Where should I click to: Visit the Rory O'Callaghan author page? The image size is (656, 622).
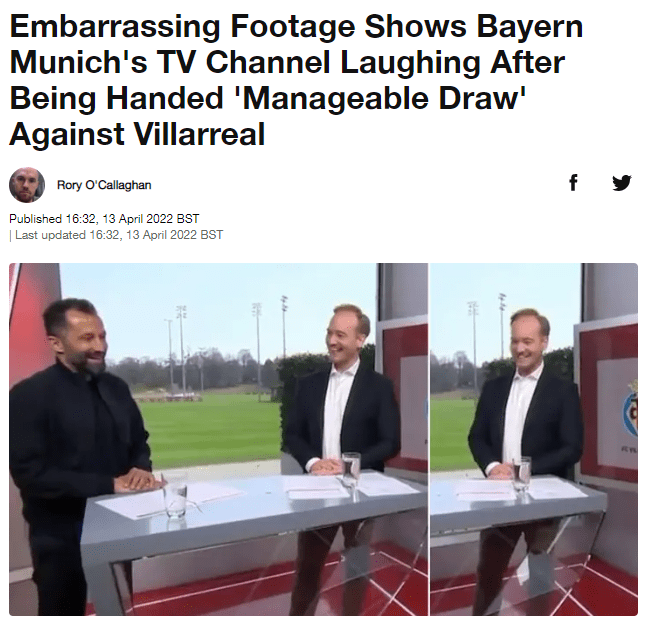coord(104,185)
